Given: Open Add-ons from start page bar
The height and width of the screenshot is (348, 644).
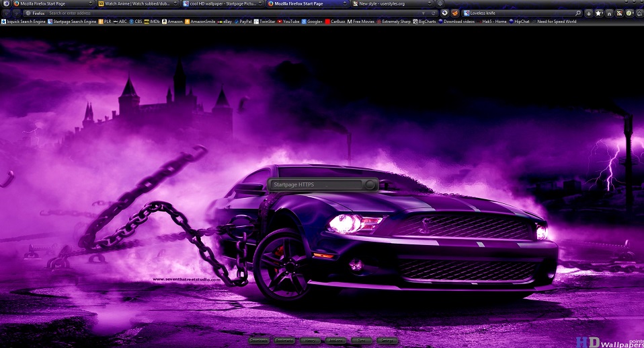Looking at the screenshot, I should tap(335, 341).
